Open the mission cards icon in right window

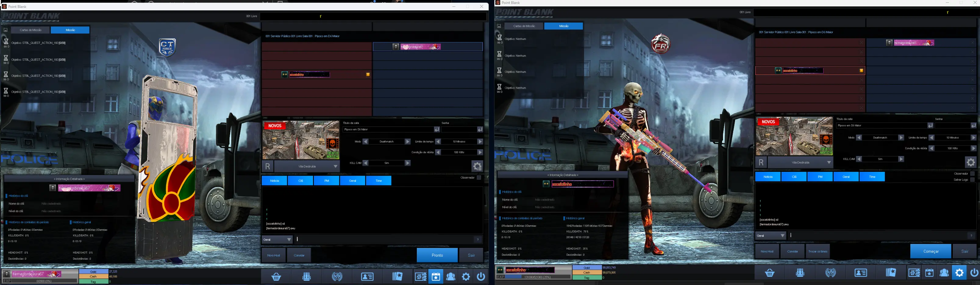pos(891,273)
